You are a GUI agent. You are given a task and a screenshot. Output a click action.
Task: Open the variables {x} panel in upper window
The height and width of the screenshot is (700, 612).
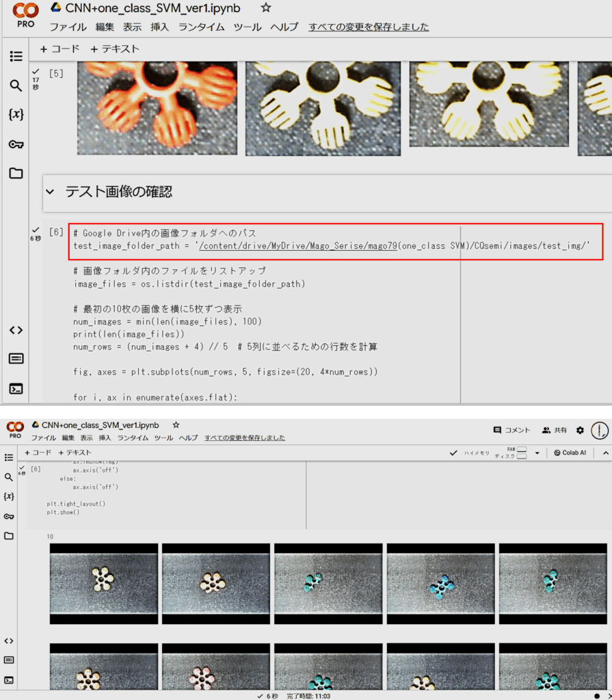[16, 114]
